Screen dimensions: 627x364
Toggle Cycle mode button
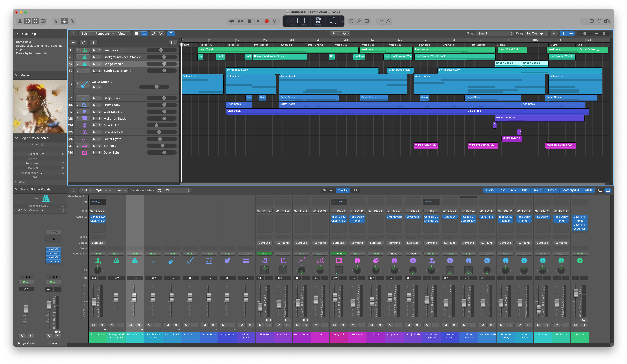(x=275, y=21)
